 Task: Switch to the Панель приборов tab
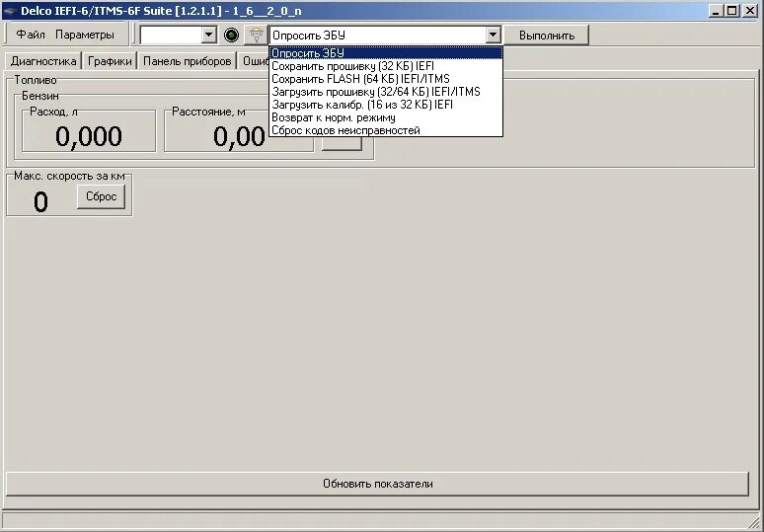[x=188, y=61]
